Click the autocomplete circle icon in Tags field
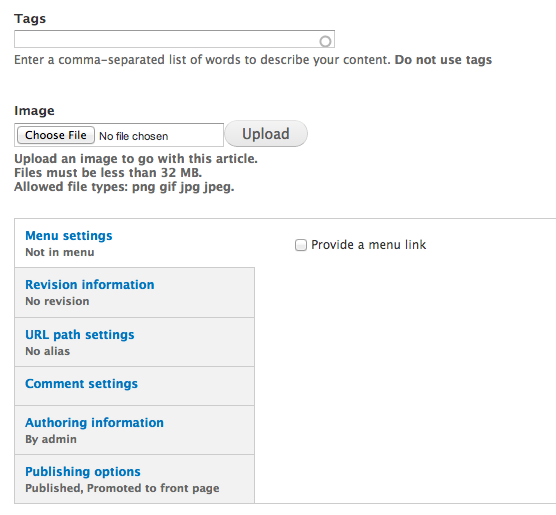 (325, 41)
